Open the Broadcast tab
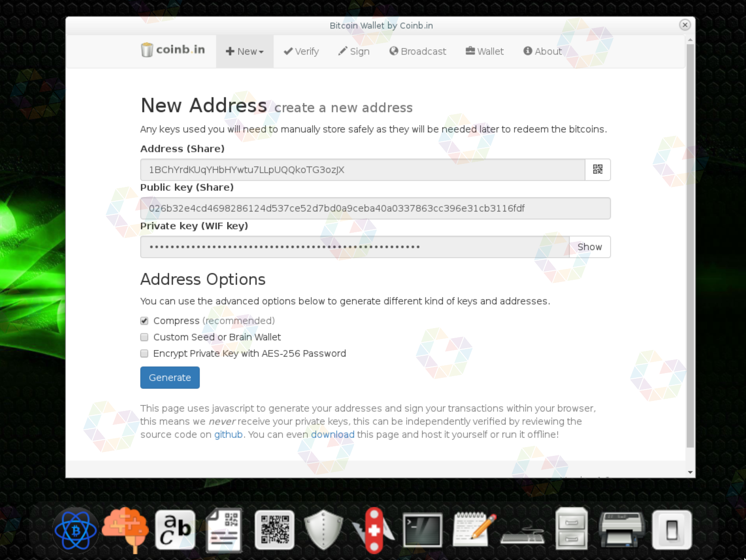 (x=417, y=51)
